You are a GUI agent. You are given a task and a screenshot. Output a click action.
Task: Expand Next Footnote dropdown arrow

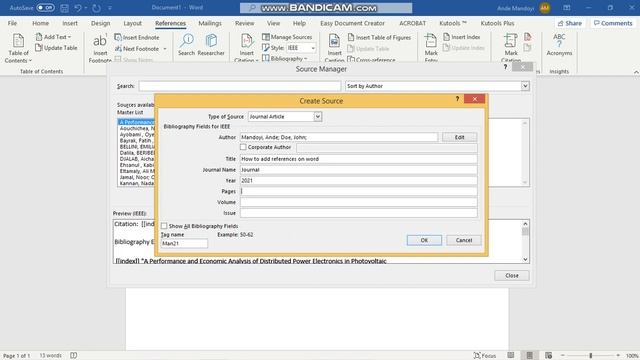[165, 49]
